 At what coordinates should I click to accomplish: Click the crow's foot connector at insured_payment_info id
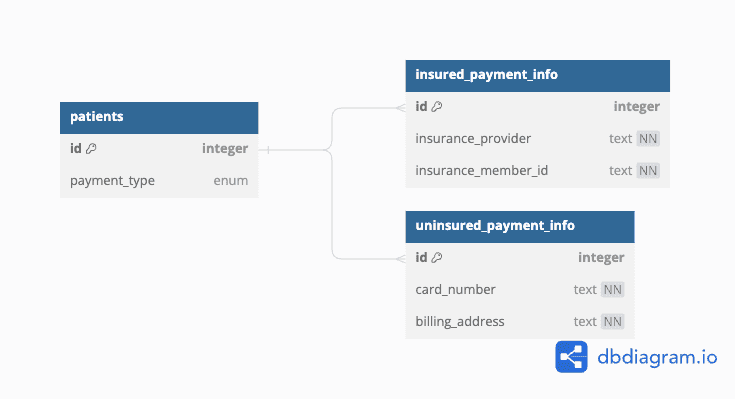tap(401, 108)
